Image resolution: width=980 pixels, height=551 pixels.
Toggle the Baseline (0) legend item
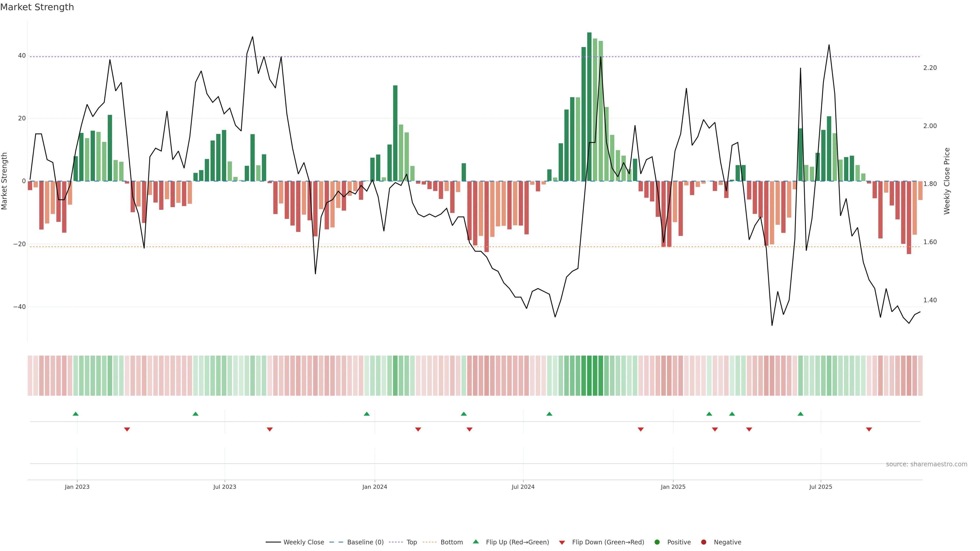click(365, 542)
